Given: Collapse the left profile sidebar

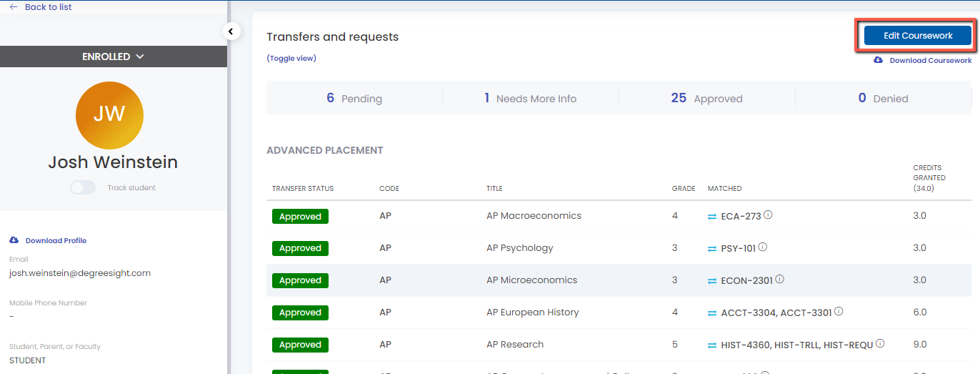Looking at the screenshot, I should [x=231, y=31].
